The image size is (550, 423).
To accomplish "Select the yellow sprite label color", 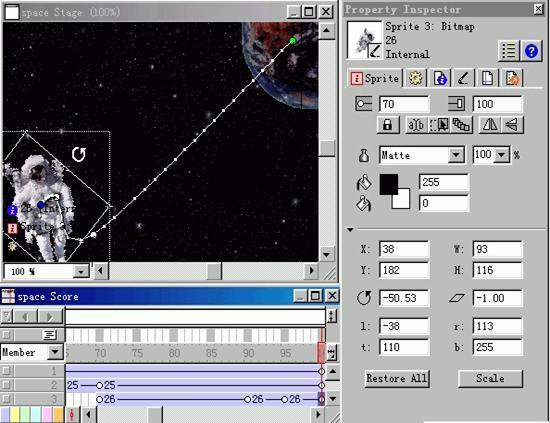I will (15, 414).
